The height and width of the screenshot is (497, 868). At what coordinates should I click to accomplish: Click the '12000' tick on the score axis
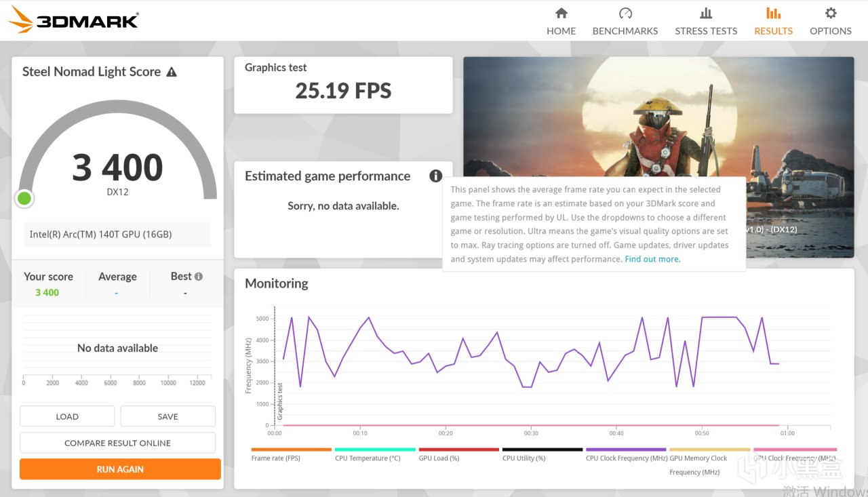[197, 383]
